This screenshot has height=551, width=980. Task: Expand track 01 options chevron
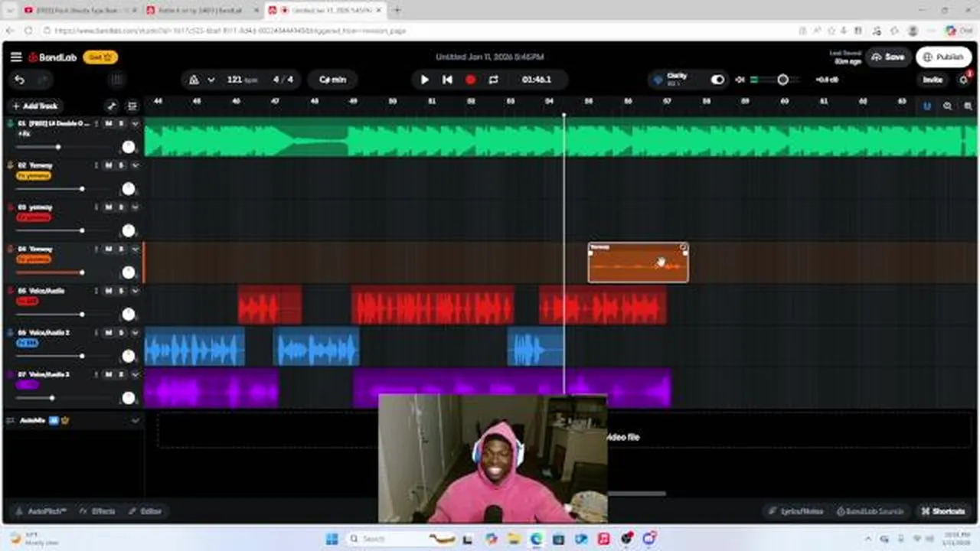136,123
